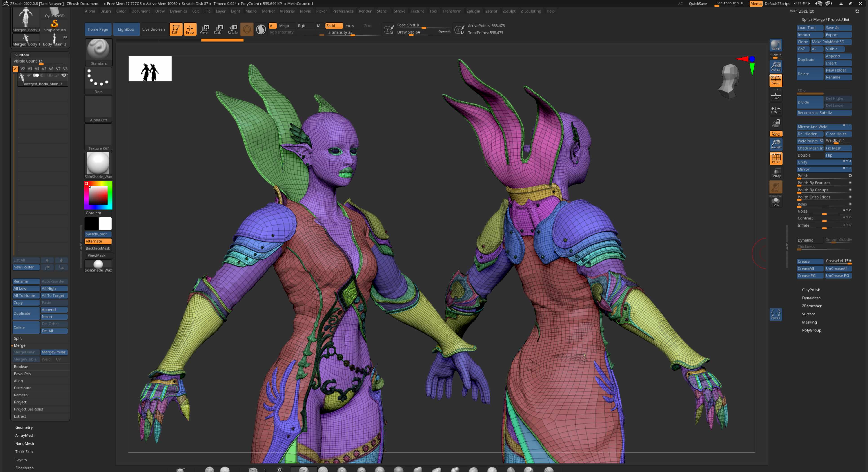Expand the Boolean subtool section

point(21,367)
